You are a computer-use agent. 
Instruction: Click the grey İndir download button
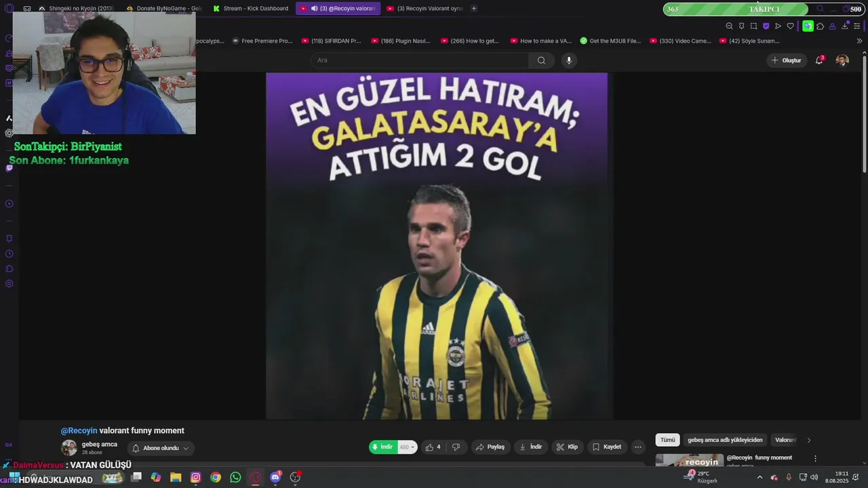[x=530, y=447]
